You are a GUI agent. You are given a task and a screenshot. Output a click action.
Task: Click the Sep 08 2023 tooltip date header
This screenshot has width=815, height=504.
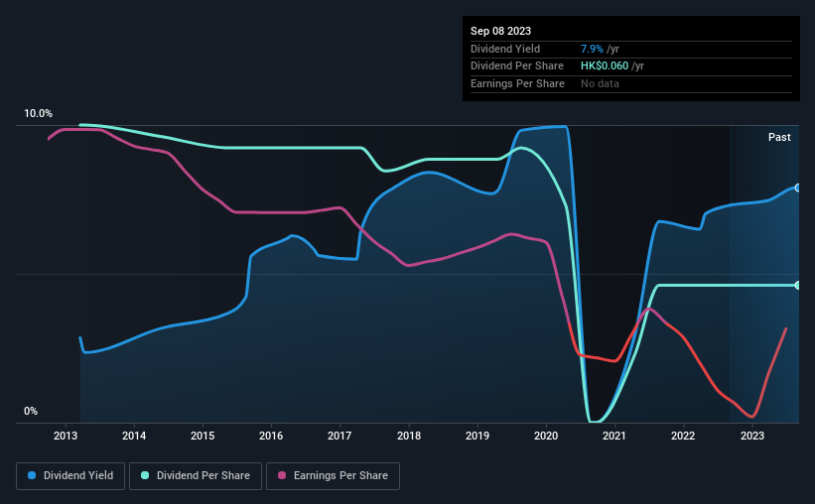(500, 31)
